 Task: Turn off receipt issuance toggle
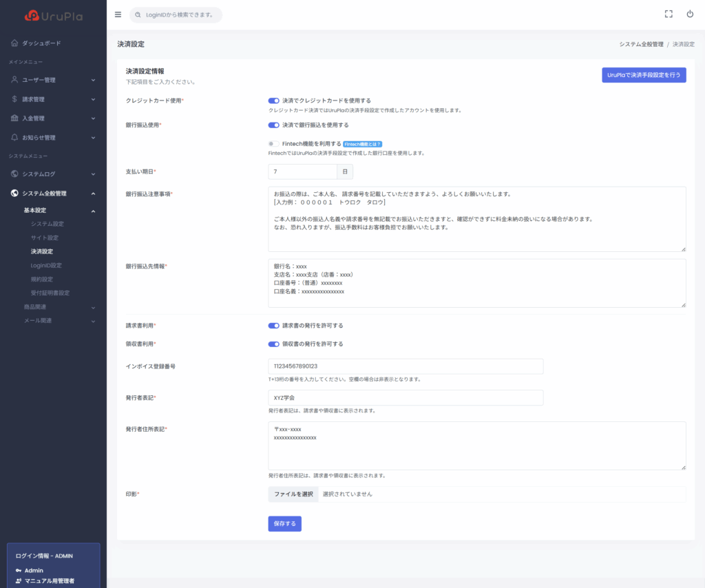[273, 344]
